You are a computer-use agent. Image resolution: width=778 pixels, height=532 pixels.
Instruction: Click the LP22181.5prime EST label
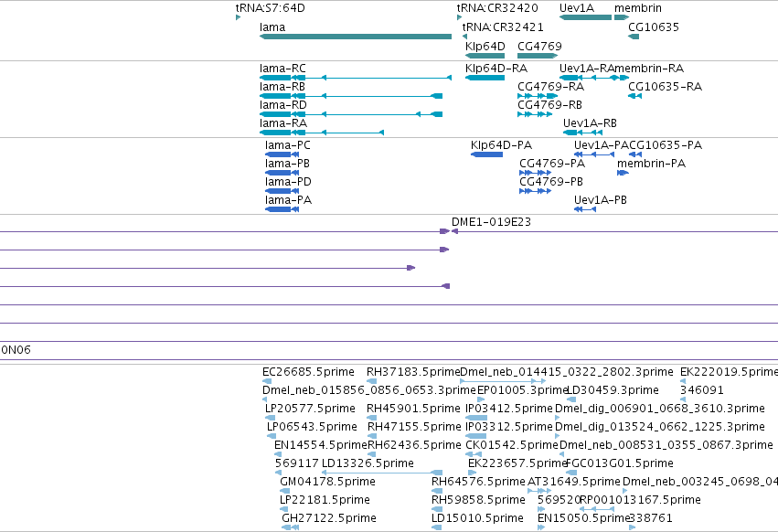(x=325, y=500)
